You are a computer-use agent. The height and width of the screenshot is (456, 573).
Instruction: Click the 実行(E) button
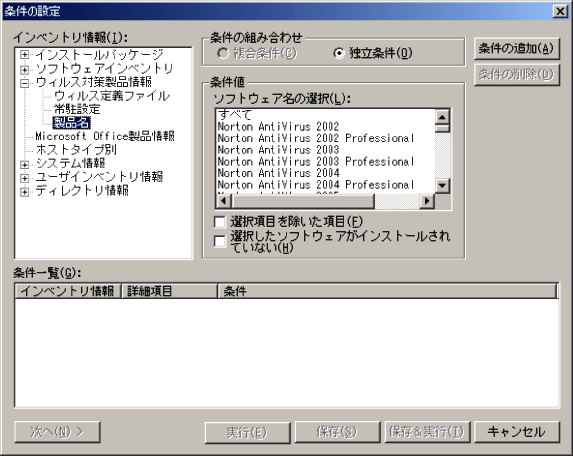point(247,432)
